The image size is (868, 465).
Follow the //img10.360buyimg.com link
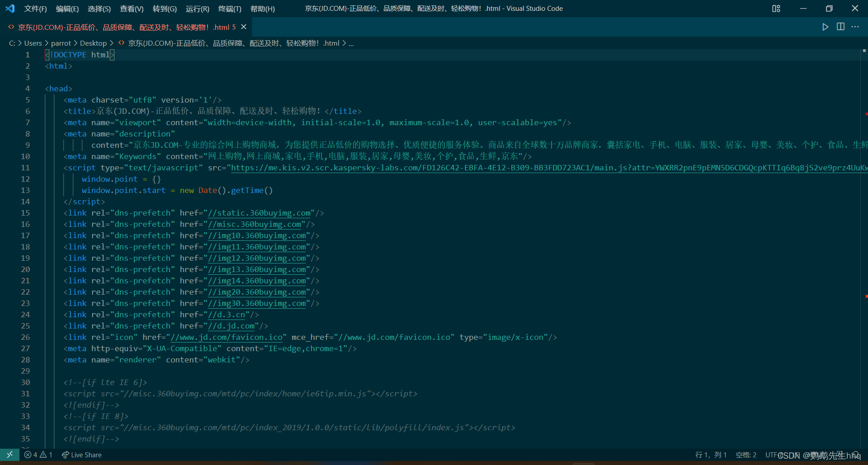click(x=257, y=235)
